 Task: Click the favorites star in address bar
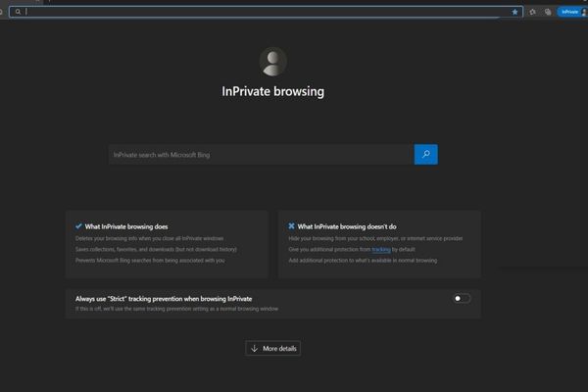[x=514, y=12]
